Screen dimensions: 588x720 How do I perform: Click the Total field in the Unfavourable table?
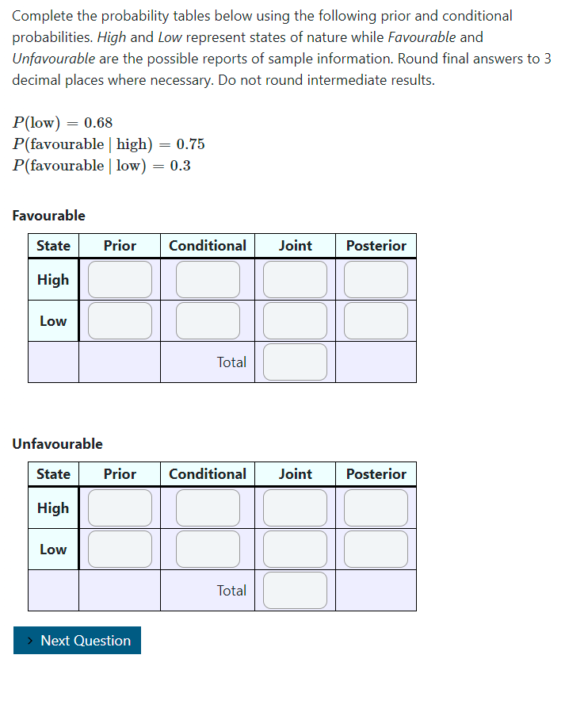pos(295,590)
